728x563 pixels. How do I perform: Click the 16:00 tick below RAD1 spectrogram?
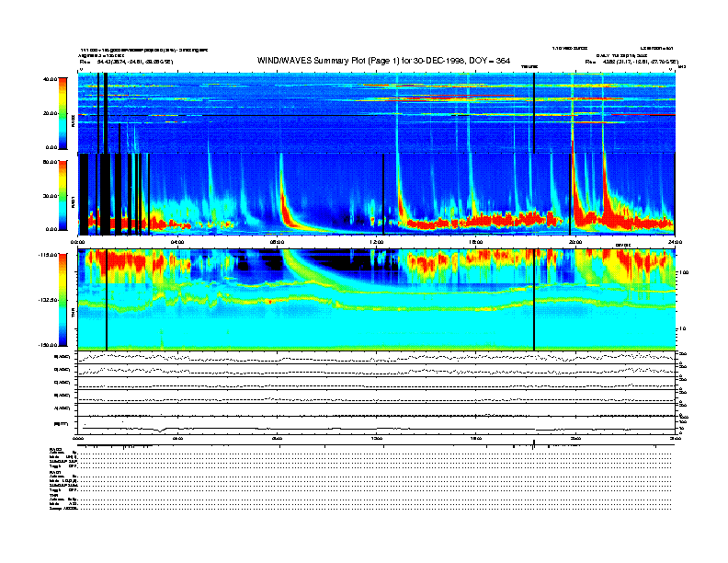476,242
